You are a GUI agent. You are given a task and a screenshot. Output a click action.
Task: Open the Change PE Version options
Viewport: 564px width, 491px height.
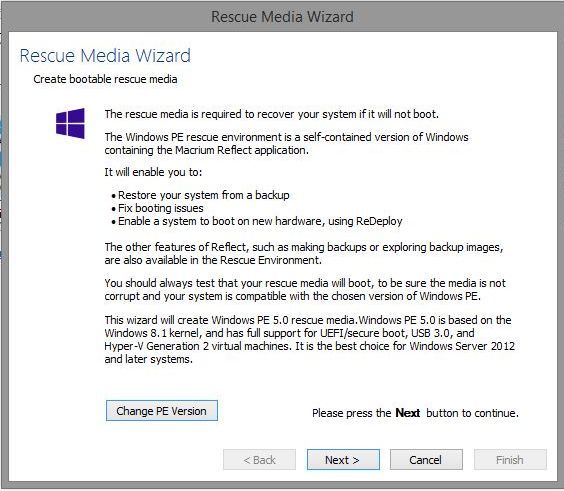click(x=162, y=411)
